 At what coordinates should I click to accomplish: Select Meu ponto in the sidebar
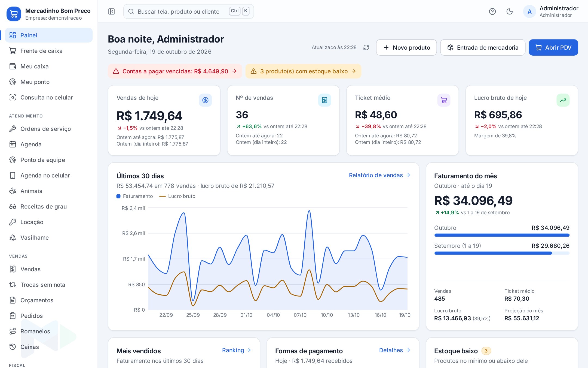(x=49, y=82)
